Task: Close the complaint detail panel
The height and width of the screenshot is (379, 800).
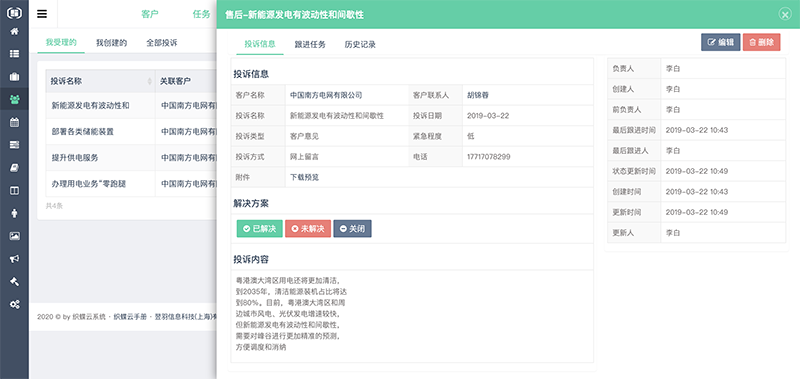Action: [785, 14]
